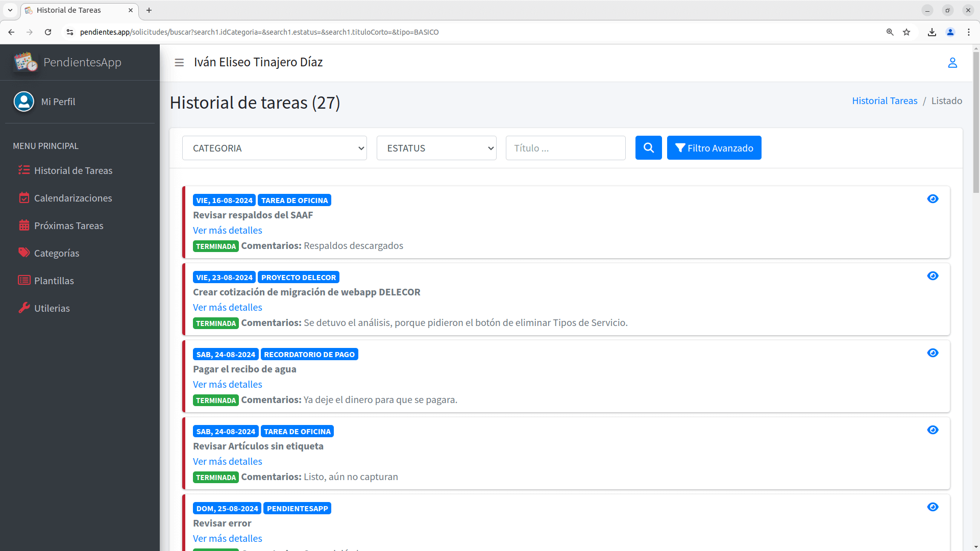This screenshot has width=980, height=551.
Task: Open Utilerias menu item
Action: click(80, 308)
